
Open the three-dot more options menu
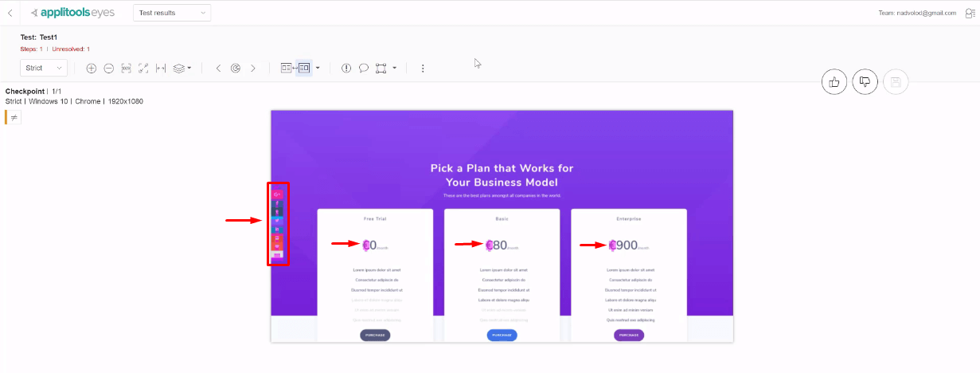(423, 69)
